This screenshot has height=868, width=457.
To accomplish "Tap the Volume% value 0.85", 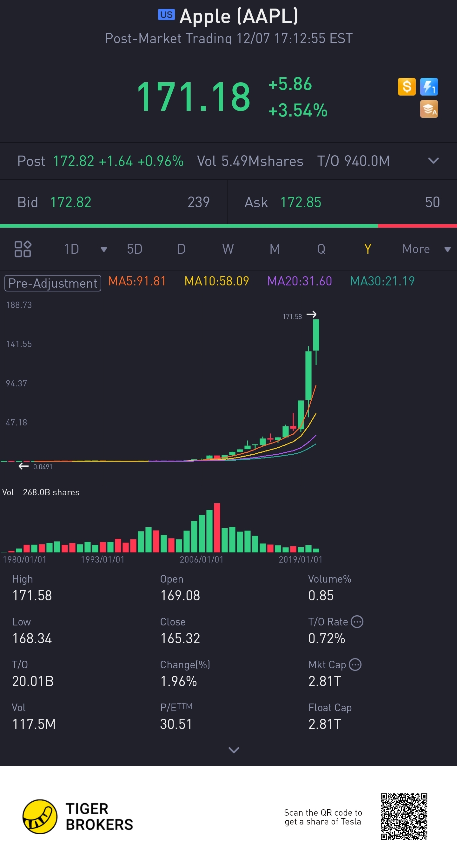I will click(x=321, y=595).
